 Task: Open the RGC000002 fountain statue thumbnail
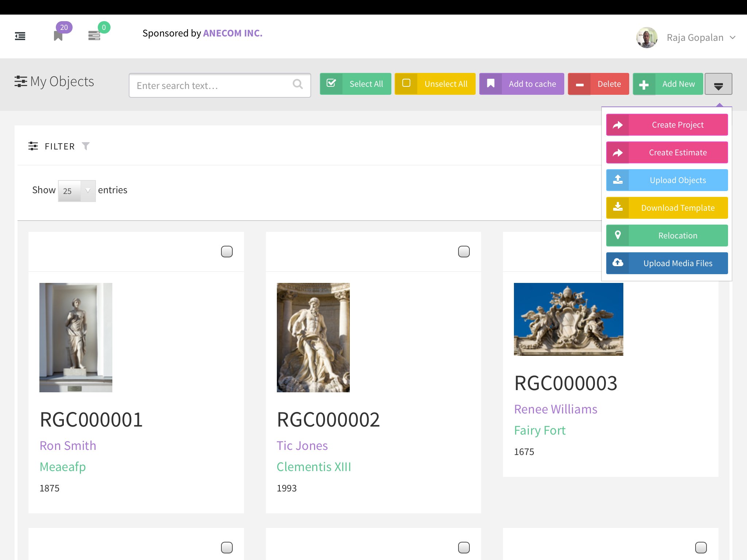pos(313,338)
